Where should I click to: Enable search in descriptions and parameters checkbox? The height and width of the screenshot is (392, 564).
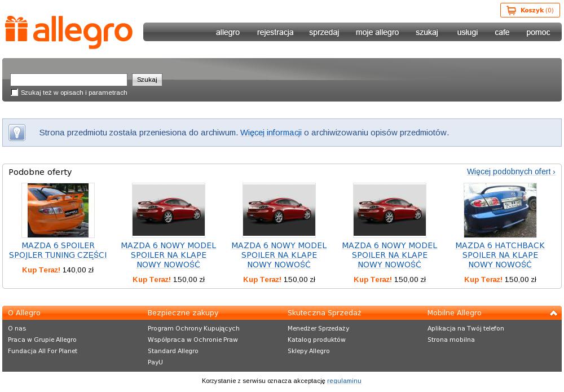pos(15,93)
